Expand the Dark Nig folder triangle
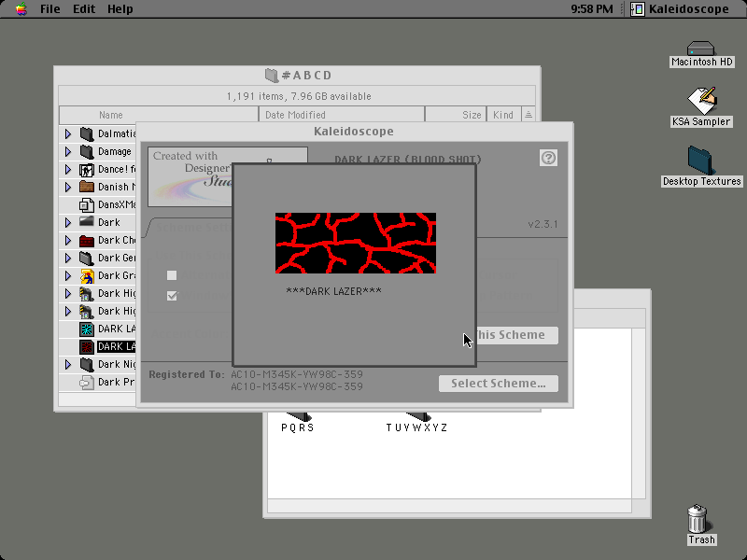 tap(68, 365)
